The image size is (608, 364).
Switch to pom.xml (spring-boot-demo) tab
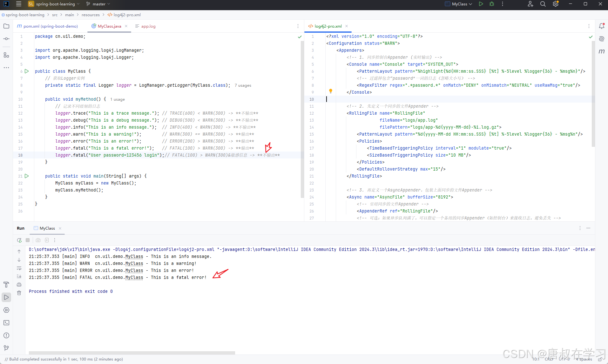[x=47, y=26]
